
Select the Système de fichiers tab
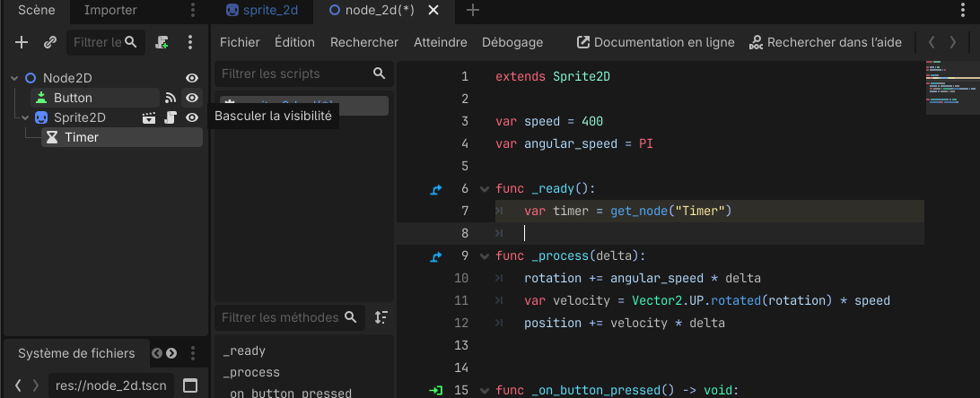pos(76,353)
